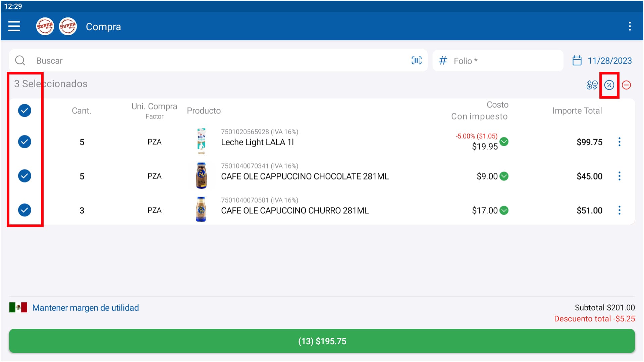Image resolution: width=644 pixels, height=362 pixels.
Task: Focus the Folio input field
Action: click(503, 61)
